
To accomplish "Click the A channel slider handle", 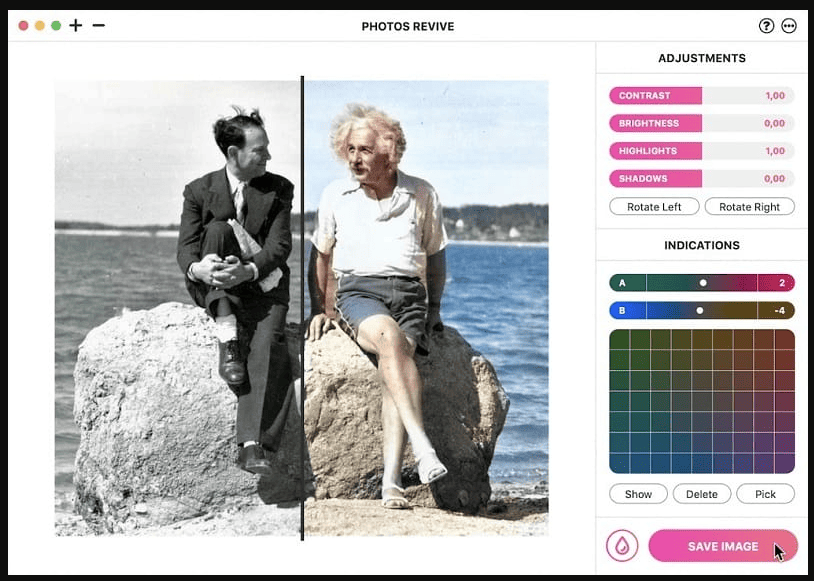I will tap(703, 283).
